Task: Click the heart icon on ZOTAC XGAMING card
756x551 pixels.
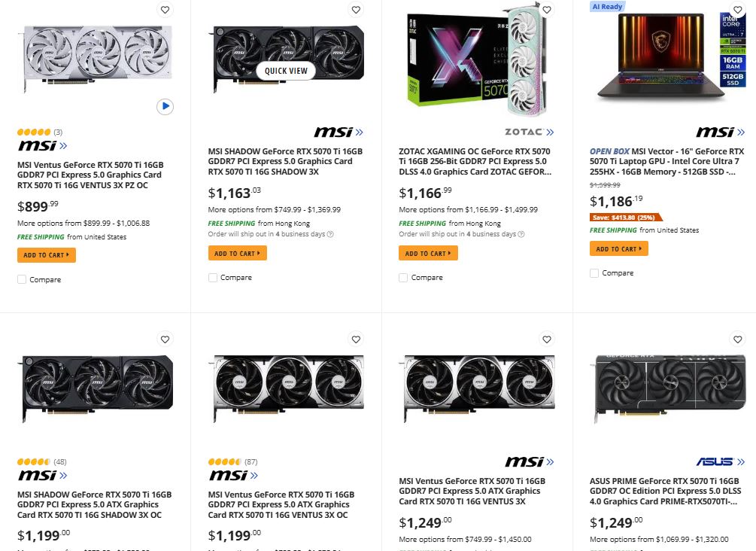Action: coord(547,10)
